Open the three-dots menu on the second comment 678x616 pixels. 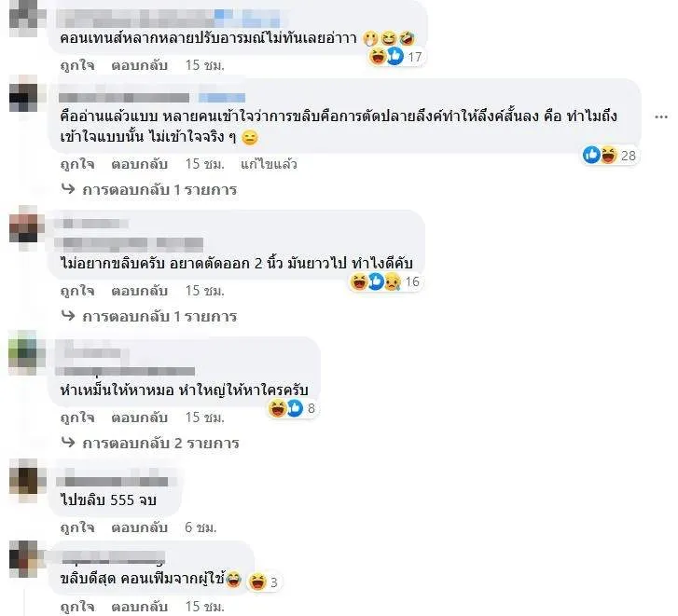661,116
